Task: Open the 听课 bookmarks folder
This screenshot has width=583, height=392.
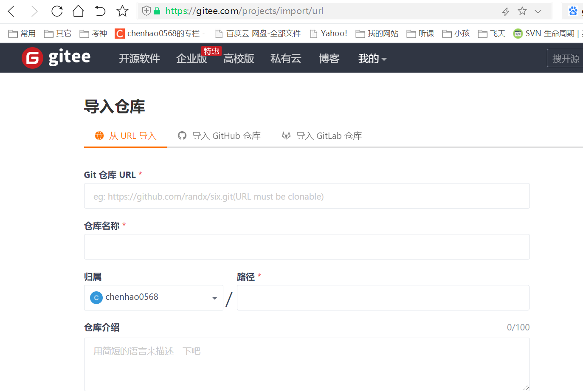Action: pos(420,34)
